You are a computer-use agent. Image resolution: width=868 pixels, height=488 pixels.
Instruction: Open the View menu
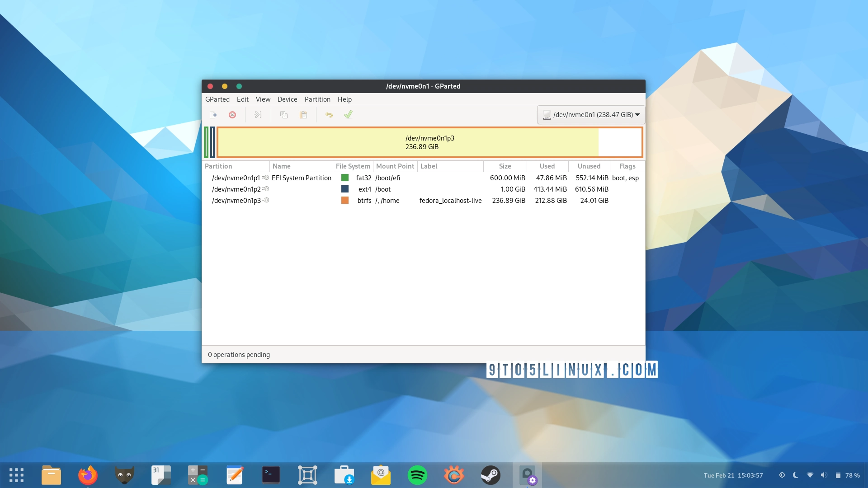tap(263, 99)
